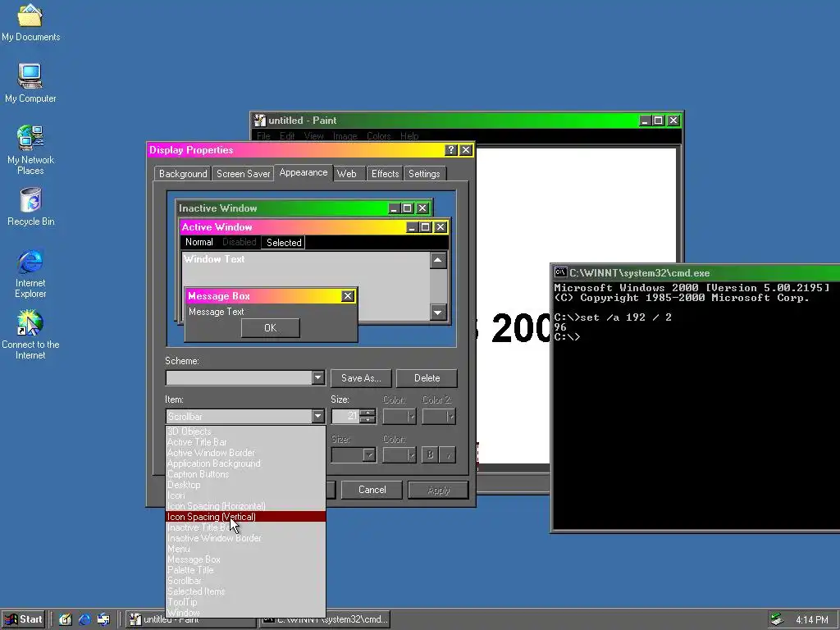The image size is (840, 630).
Task: Decrease Size with the spinner down arrow
Action: (367, 420)
